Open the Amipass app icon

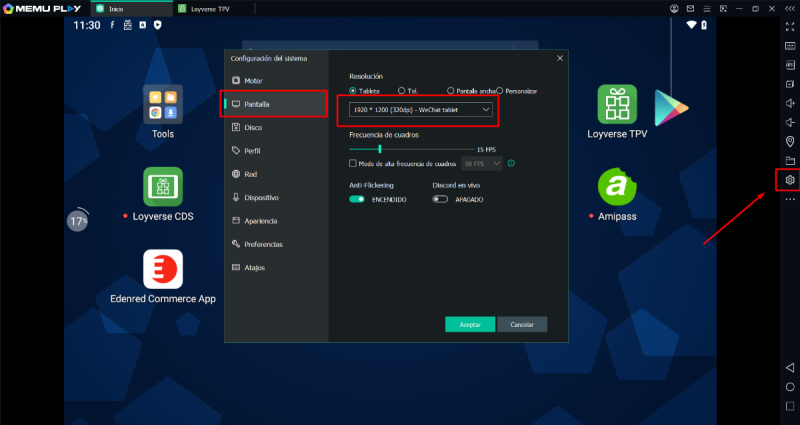617,188
